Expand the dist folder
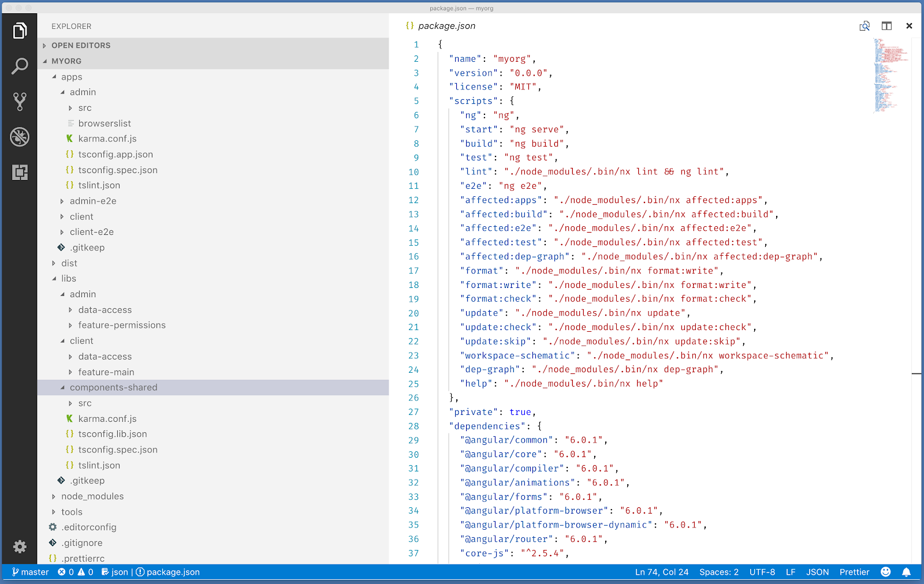Screen dimensions: 924x584 tap(69, 263)
